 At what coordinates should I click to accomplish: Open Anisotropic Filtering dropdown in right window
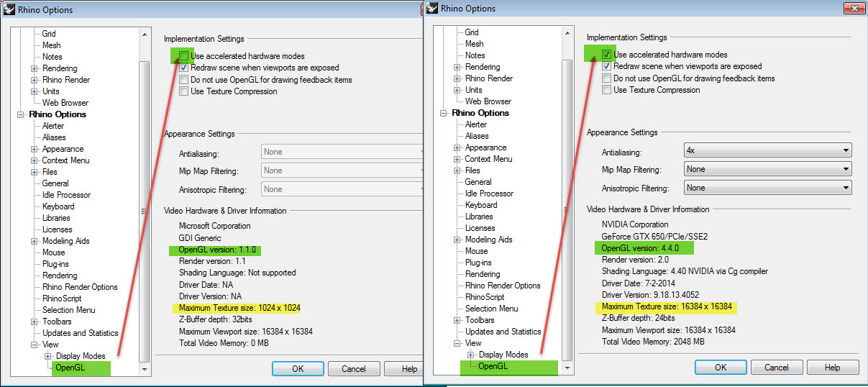(x=767, y=188)
